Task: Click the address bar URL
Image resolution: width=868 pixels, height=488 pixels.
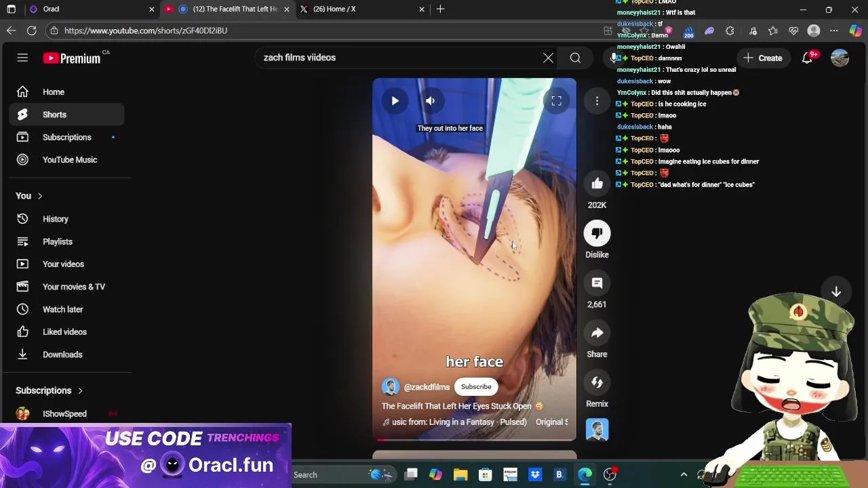Action: (x=146, y=30)
